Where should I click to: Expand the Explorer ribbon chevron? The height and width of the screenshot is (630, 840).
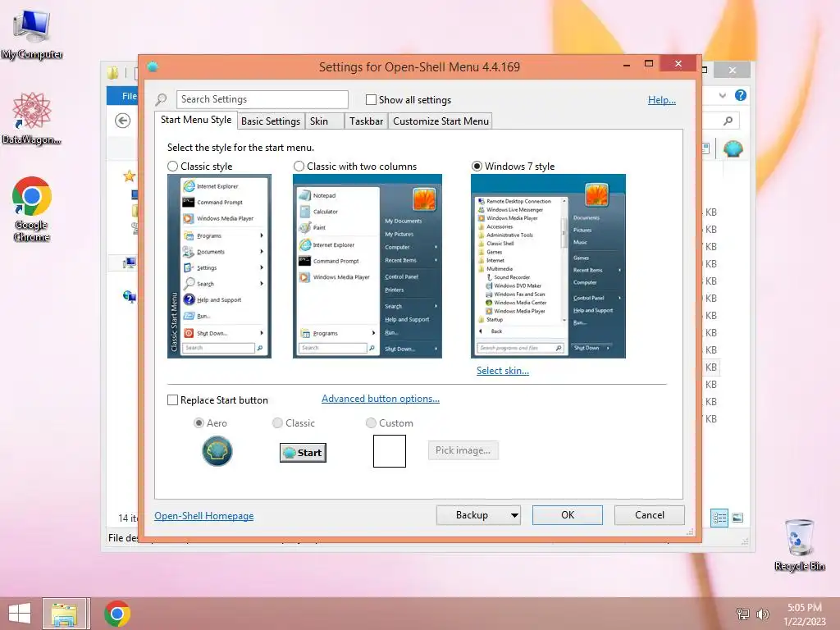[x=723, y=95]
